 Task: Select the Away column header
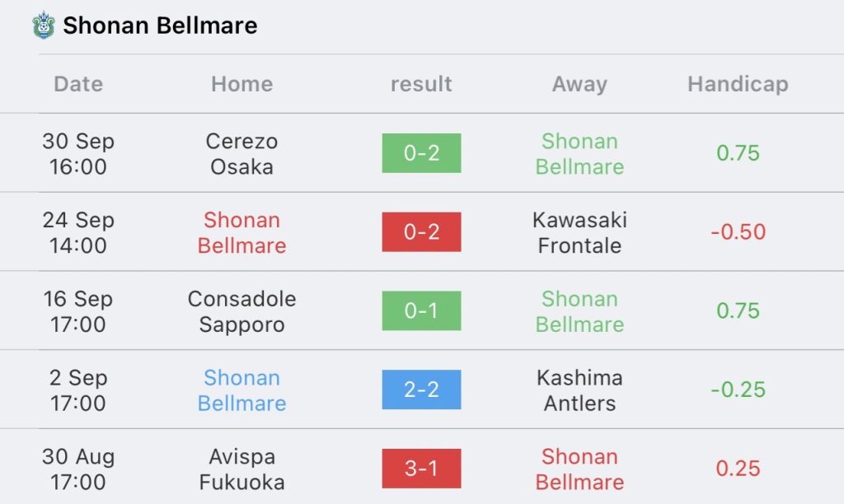click(x=579, y=85)
